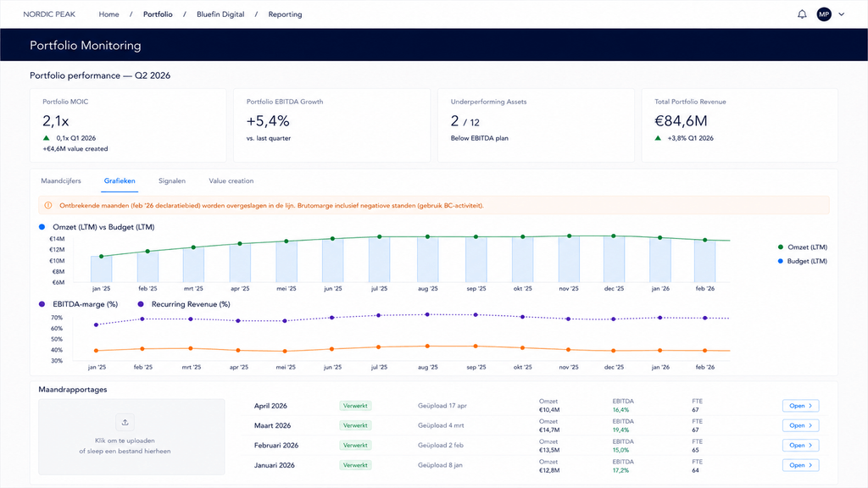Click the Verwerkt badge for Januari 2026
868x488 pixels.
(x=355, y=465)
